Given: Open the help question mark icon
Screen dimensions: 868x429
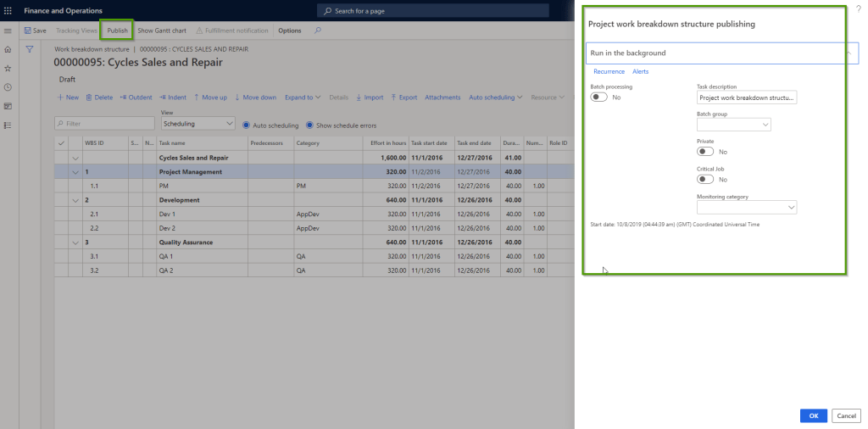Looking at the screenshot, I should click(x=858, y=8).
